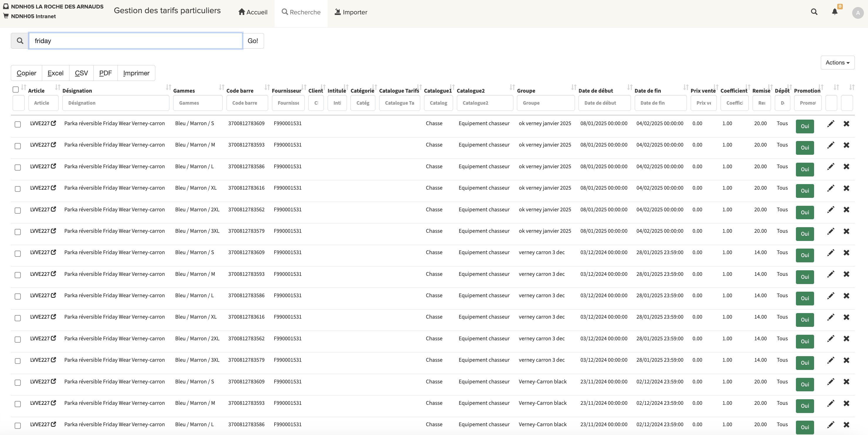Check the 3700812783586 ok verney janvier 2025 row

18,167
